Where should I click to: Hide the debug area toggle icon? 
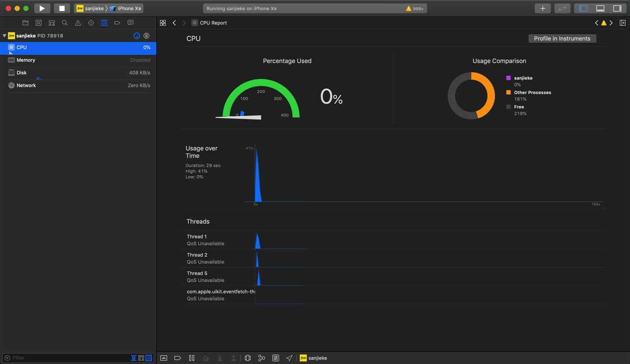[164, 358]
